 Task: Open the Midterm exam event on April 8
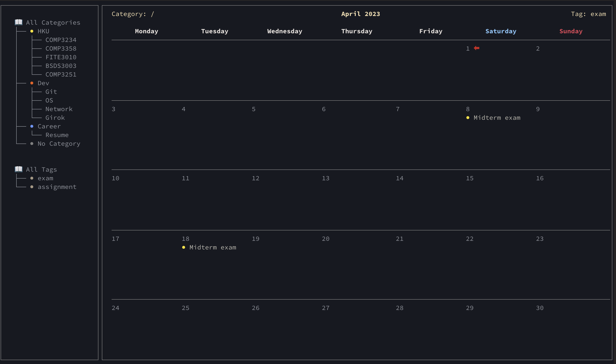[497, 118]
